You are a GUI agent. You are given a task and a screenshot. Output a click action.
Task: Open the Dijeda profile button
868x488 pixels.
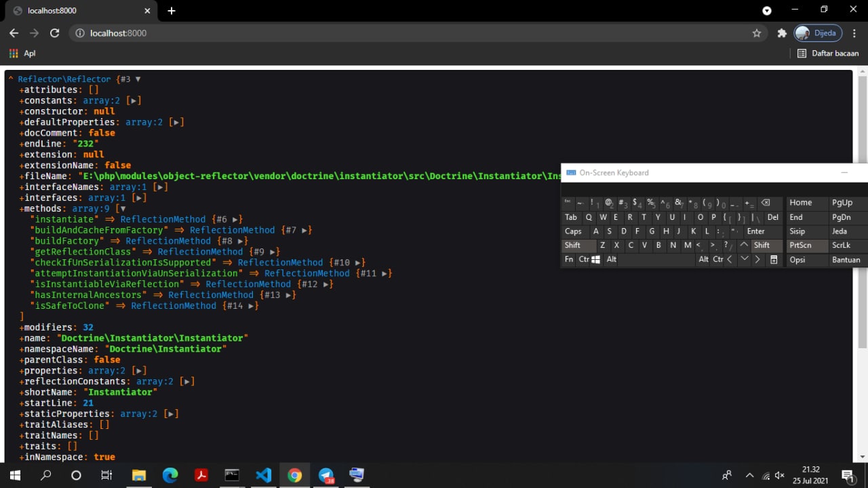817,33
